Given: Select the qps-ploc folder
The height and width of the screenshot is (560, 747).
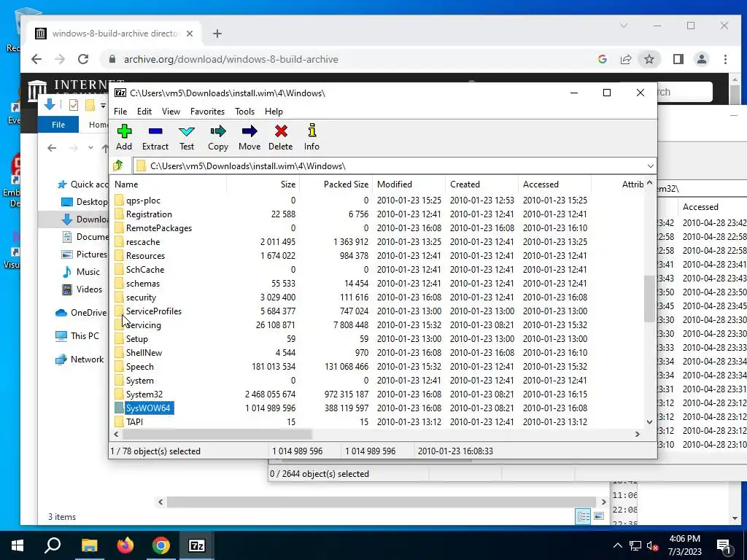Looking at the screenshot, I should 143,201.
